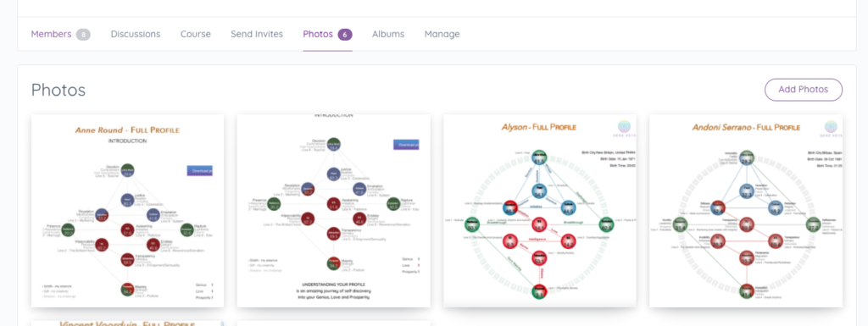Image resolution: width=868 pixels, height=326 pixels.
Task: Switch to the Albums tab
Action: (x=388, y=34)
